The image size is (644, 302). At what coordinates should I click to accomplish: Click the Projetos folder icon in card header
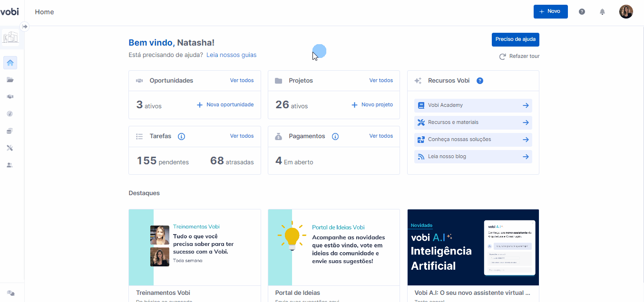[x=279, y=81]
